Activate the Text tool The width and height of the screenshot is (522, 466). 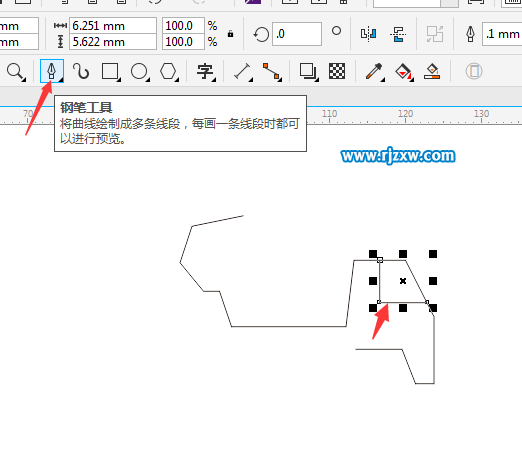pos(205,71)
